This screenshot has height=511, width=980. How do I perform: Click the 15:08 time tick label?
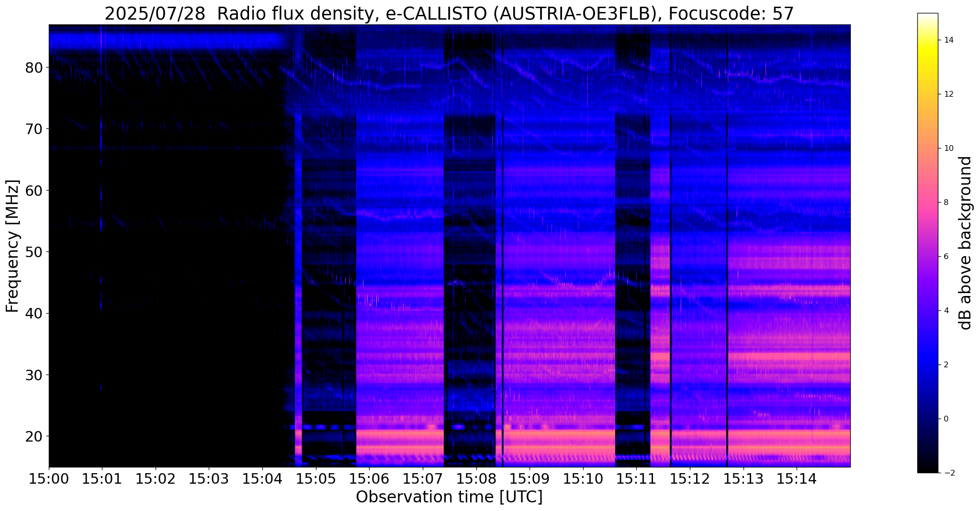click(476, 479)
